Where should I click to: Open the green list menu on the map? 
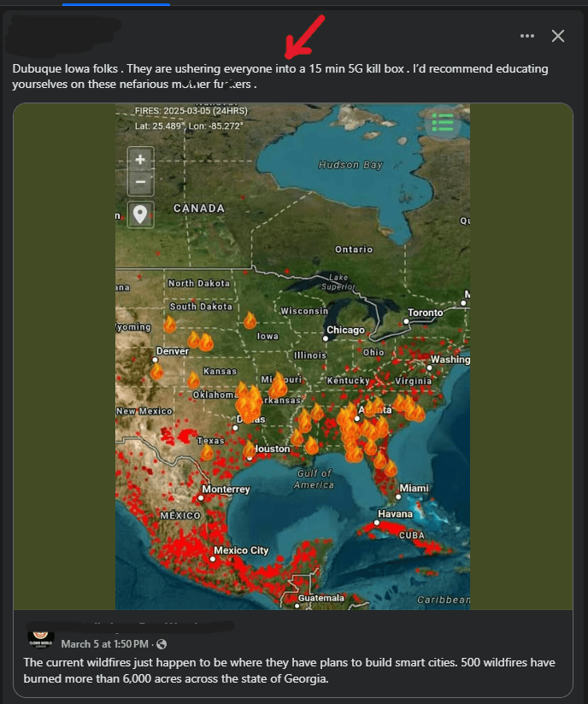pos(443,123)
